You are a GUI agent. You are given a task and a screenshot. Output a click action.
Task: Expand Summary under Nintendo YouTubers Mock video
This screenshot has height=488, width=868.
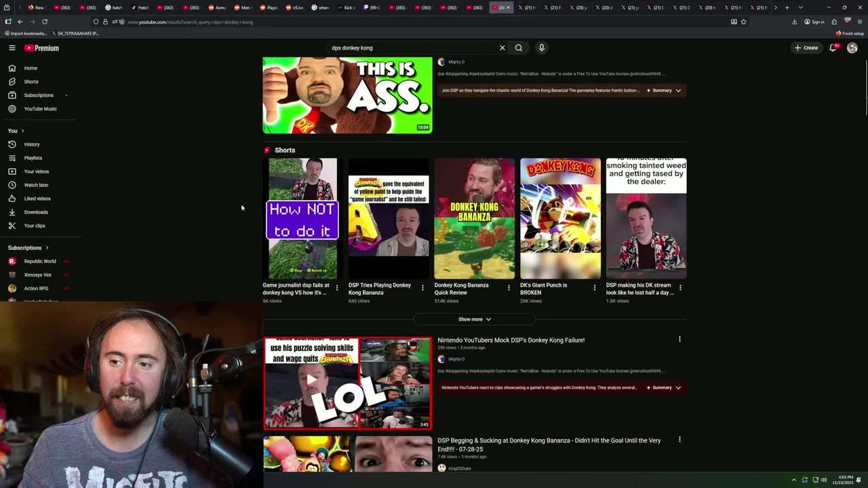[x=665, y=388]
